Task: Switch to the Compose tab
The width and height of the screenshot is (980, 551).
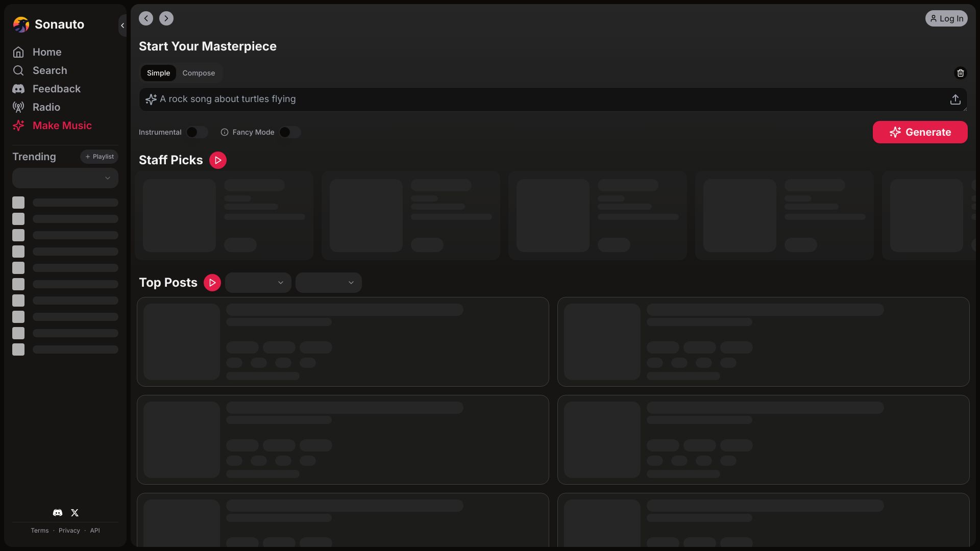Action: 199,73
